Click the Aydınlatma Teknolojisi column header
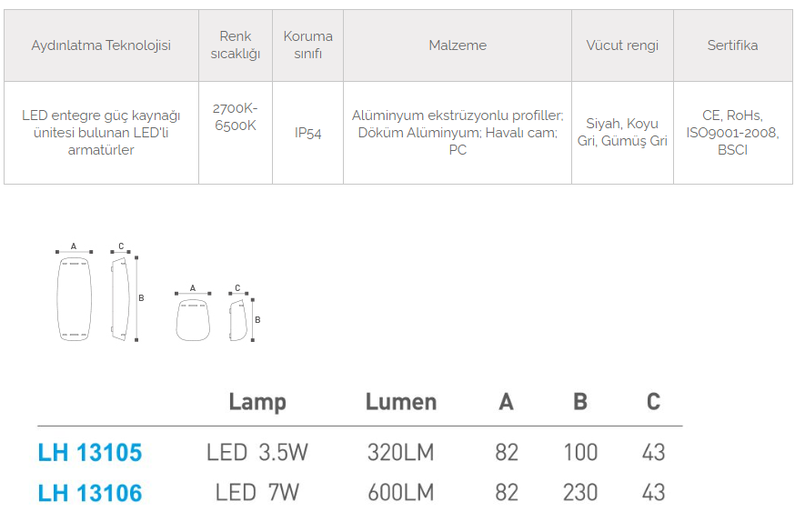Screen dimensions: 805x532 point(101,45)
